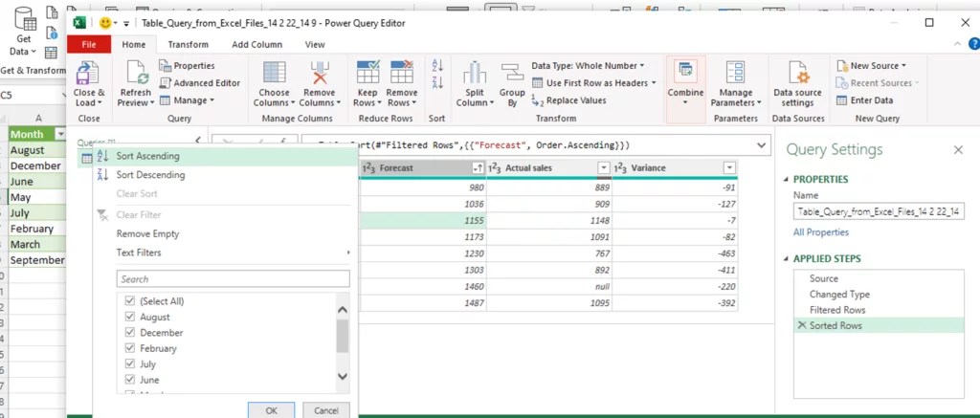Image resolution: width=980 pixels, height=418 pixels.
Task: Click the Keep Rows icon
Action: pos(367,73)
